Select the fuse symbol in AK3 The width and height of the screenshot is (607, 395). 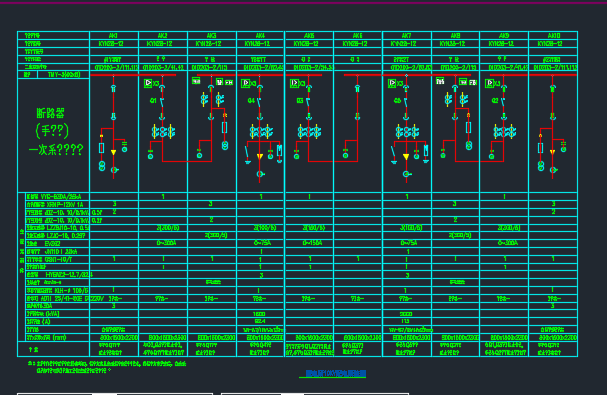point(225,127)
